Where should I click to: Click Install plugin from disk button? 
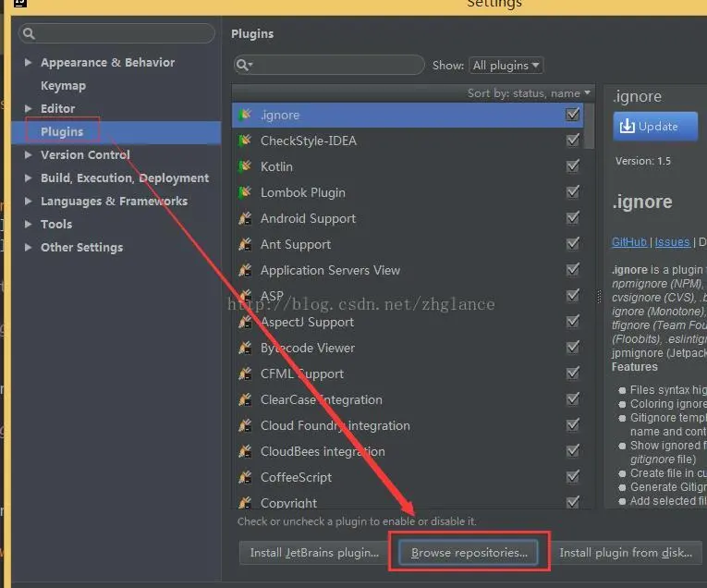[x=626, y=553]
